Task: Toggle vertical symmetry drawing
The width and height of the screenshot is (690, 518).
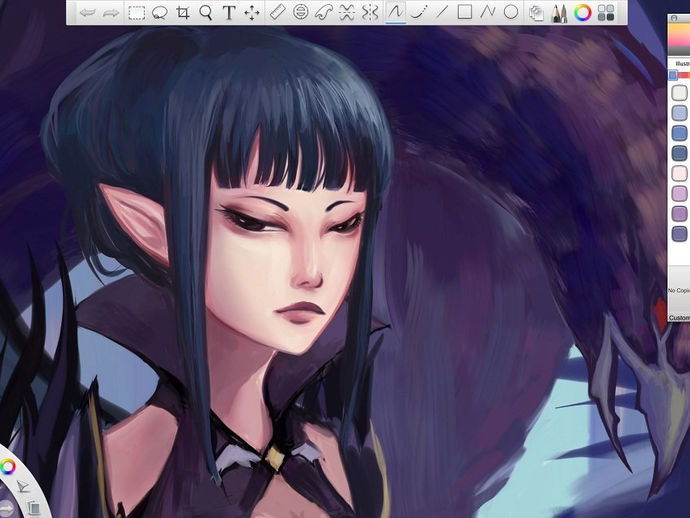Action: tap(370, 12)
